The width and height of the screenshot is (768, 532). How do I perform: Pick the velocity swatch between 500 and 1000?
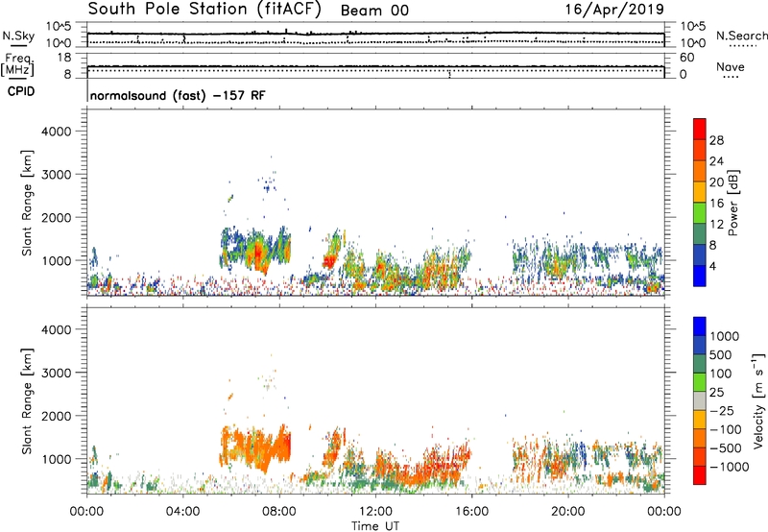[x=700, y=345]
